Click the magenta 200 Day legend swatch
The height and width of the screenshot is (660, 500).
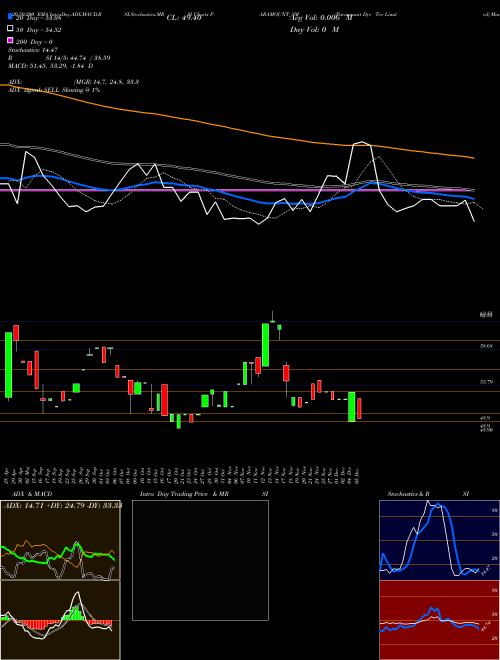[x=10, y=40]
